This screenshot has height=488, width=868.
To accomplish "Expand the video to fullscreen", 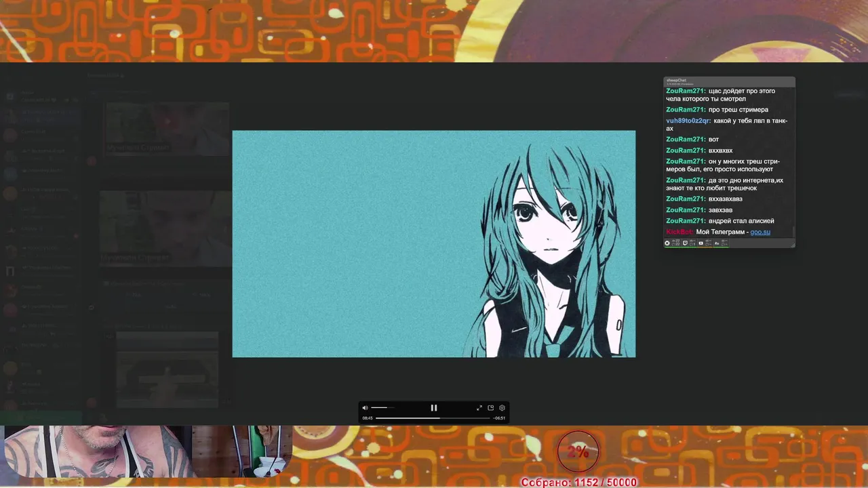I will tap(479, 407).
